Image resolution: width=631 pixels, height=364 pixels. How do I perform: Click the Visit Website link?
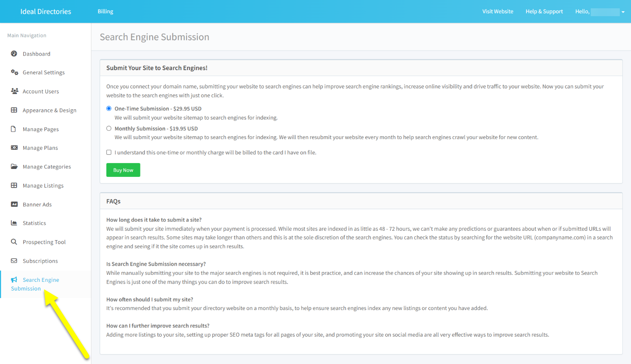click(498, 11)
